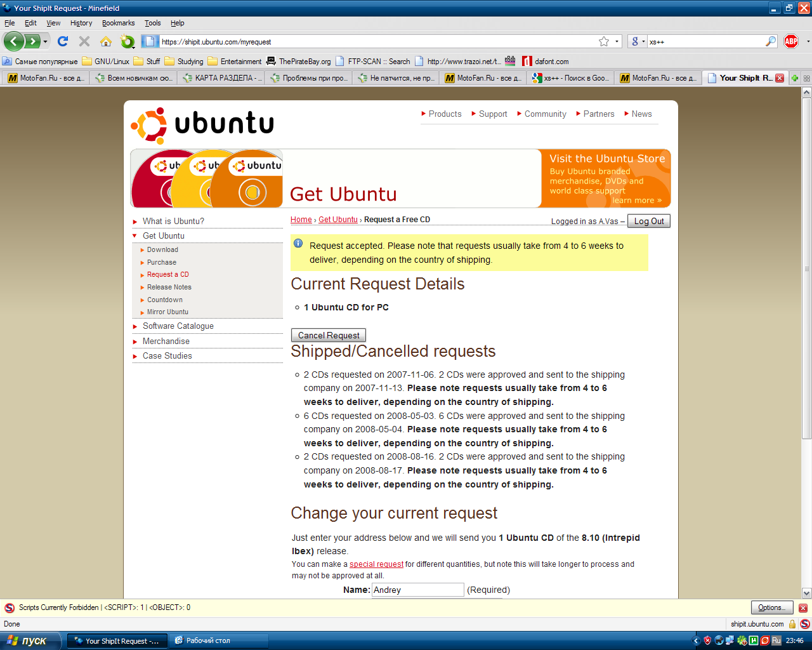812x650 pixels.
Task: Open the address bar history dropdown arrow
Action: point(617,42)
